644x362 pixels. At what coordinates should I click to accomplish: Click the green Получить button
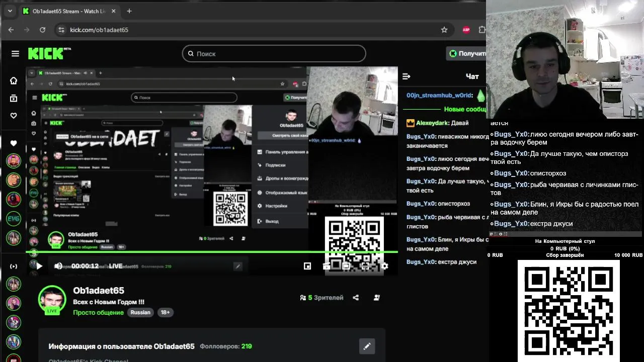[466, 53]
